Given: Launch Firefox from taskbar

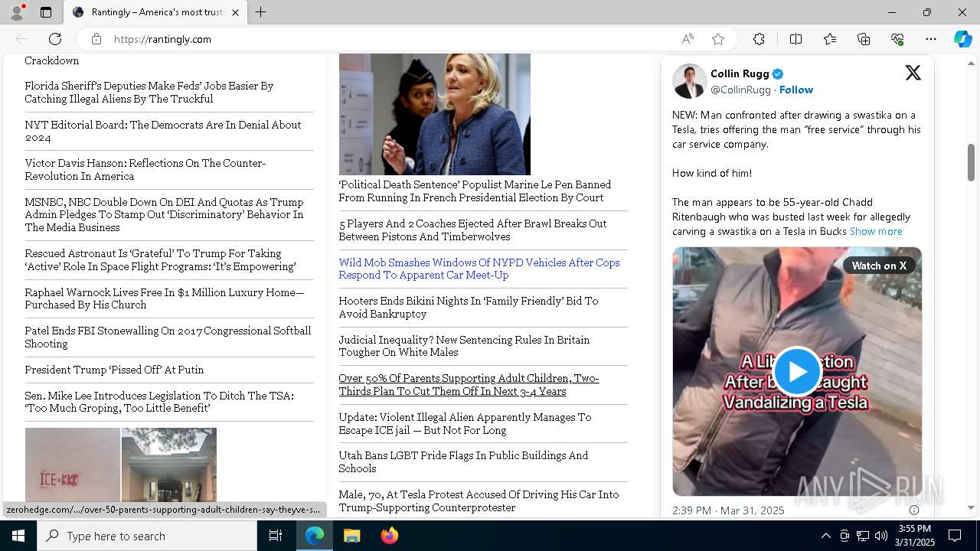Looking at the screenshot, I should (389, 536).
